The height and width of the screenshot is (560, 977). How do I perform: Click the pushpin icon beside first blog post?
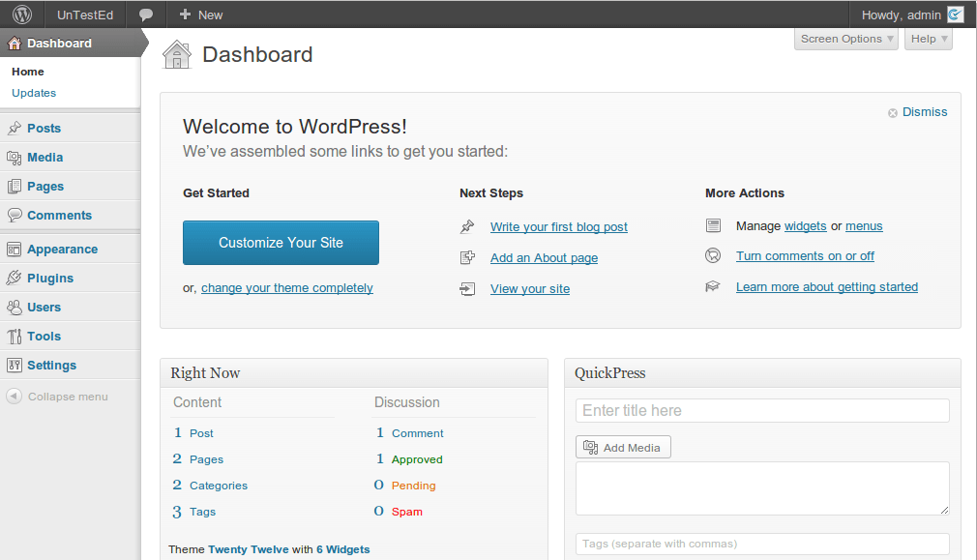click(x=467, y=226)
